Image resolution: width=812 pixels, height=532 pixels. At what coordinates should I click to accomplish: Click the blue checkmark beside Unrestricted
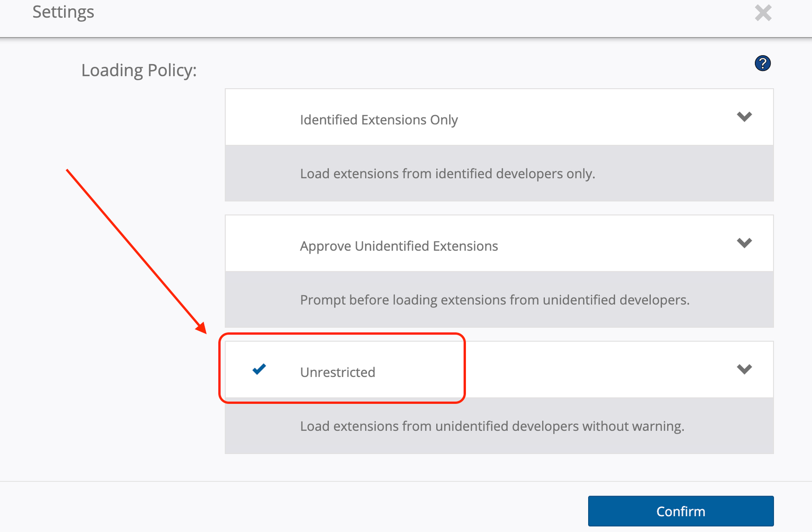259,369
